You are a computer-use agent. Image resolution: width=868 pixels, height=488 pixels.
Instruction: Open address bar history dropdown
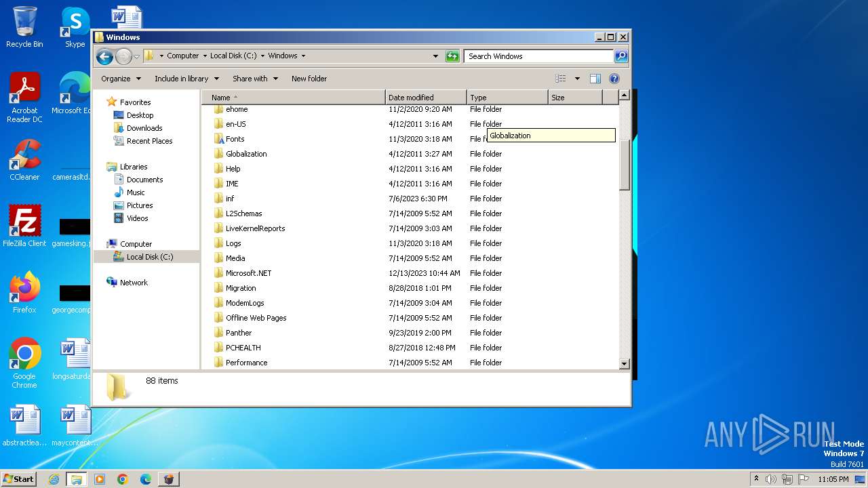tap(435, 56)
